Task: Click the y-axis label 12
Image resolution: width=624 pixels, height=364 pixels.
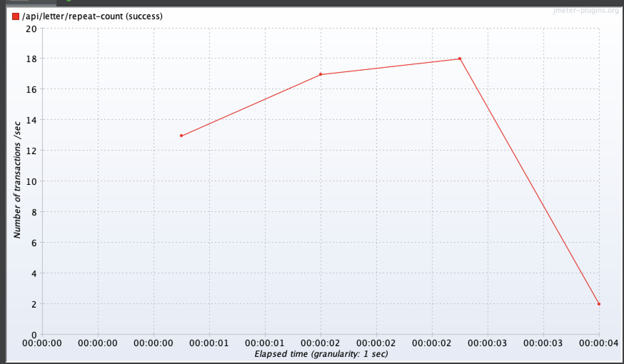Action: [x=31, y=151]
